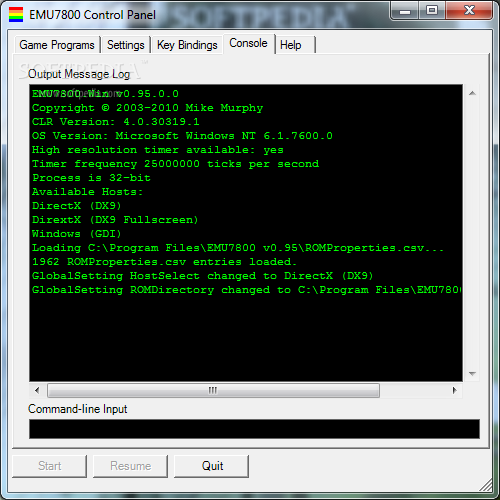The image size is (500, 500).
Task: Select the Console tab
Action: coord(248,43)
